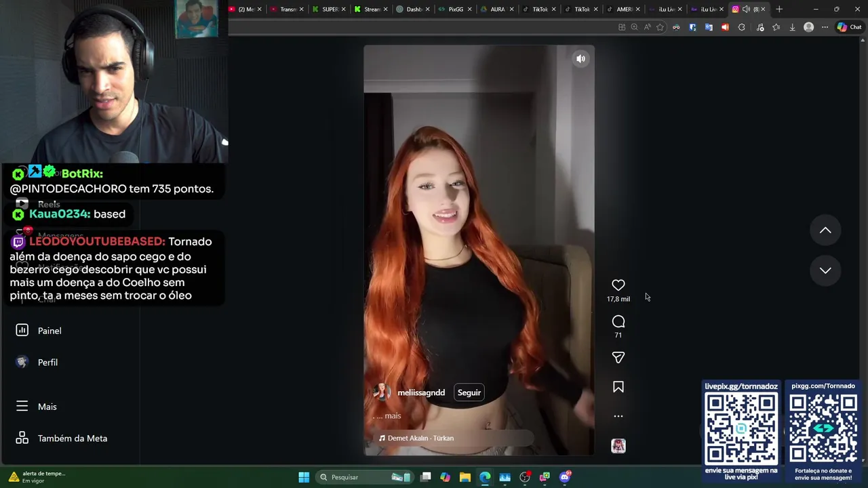Switch to the AURA browser tab
Viewport: 868px width, 488px height.
point(497,9)
